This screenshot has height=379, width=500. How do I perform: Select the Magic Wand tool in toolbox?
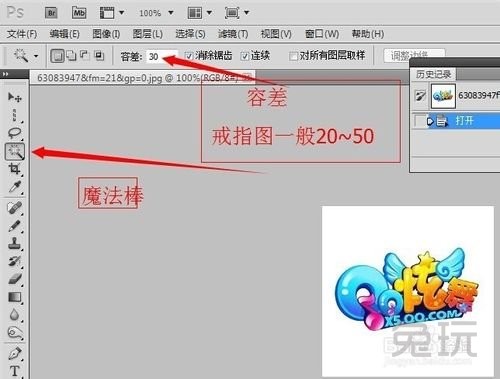(x=15, y=151)
